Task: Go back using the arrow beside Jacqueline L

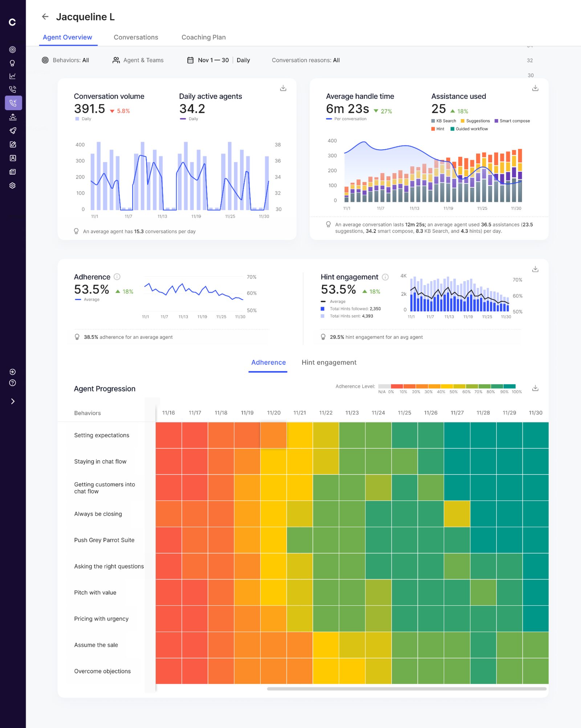Action: [x=45, y=17]
